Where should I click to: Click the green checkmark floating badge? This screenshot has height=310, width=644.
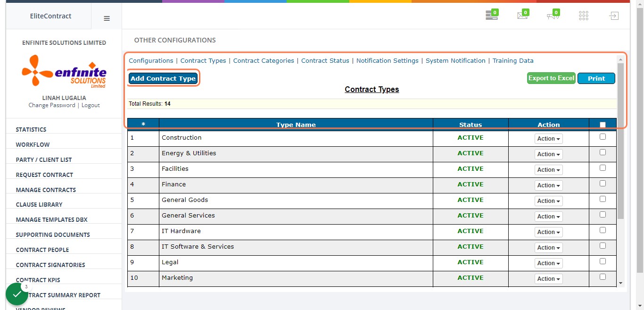pyautogui.click(x=17, y=294)
